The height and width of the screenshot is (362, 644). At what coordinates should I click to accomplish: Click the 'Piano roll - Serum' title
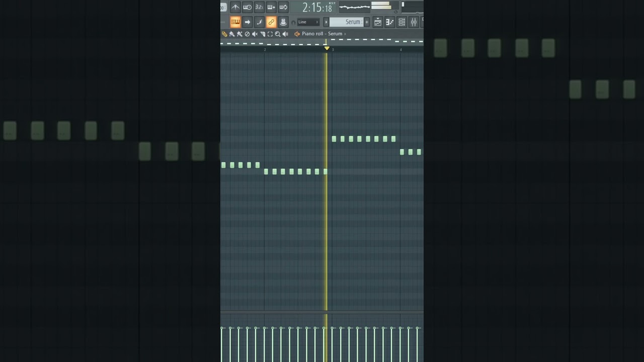coord(322,34)
